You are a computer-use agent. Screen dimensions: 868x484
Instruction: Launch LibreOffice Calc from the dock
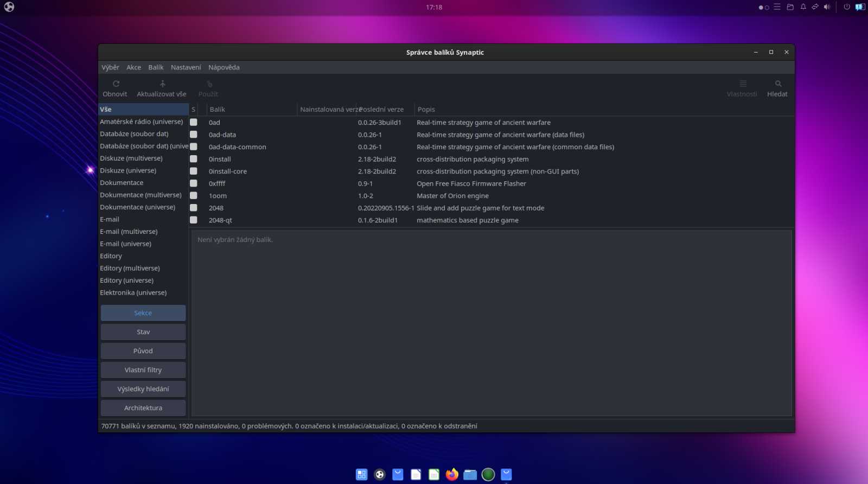[x=434, y=474]
